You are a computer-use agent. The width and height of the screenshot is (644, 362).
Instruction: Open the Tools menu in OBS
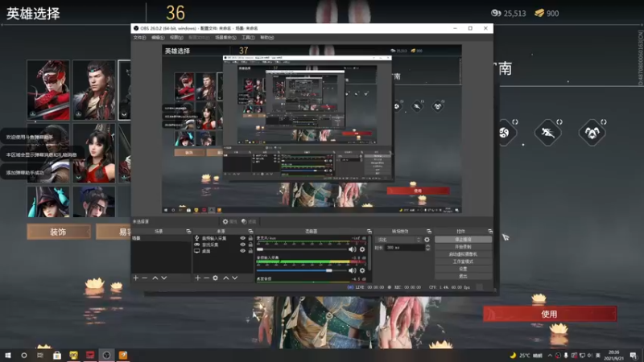[248, 37]
